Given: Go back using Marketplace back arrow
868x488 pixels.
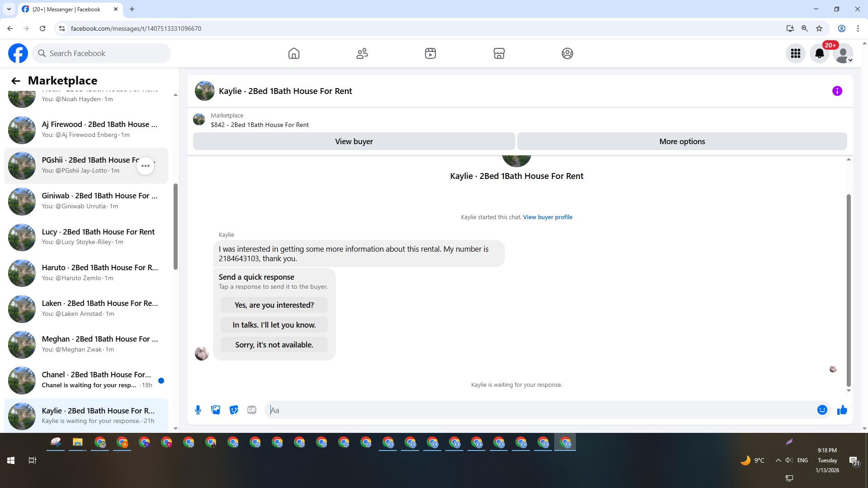Looking at the screenshot, I should [16, 80].
